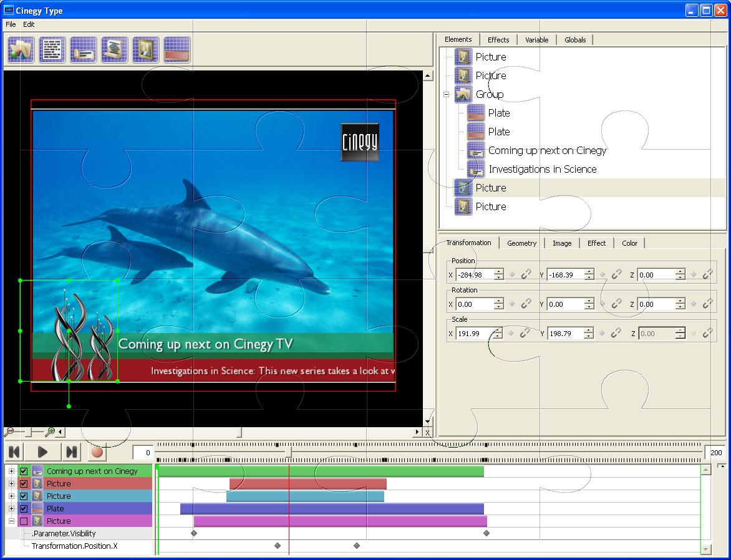The image size is (731, 560).
Task: Open the Effect properties tab
Action: pyautogui.click(x=596, y=243)
